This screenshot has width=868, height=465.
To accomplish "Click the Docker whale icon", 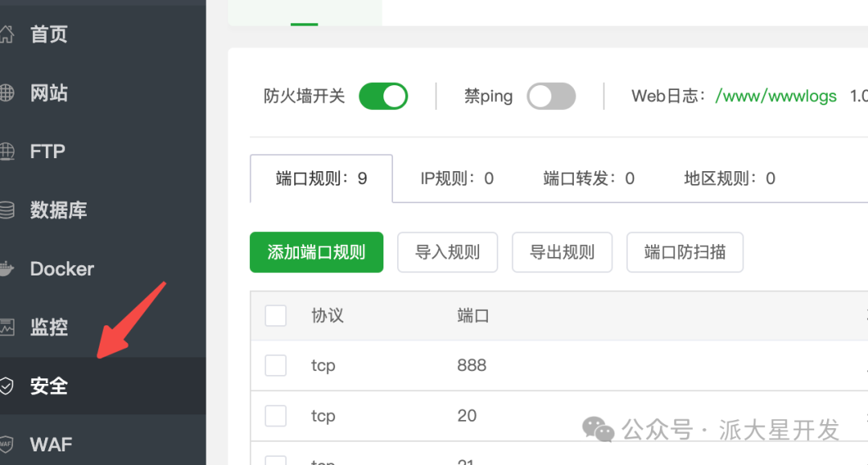I will [6, 269].
